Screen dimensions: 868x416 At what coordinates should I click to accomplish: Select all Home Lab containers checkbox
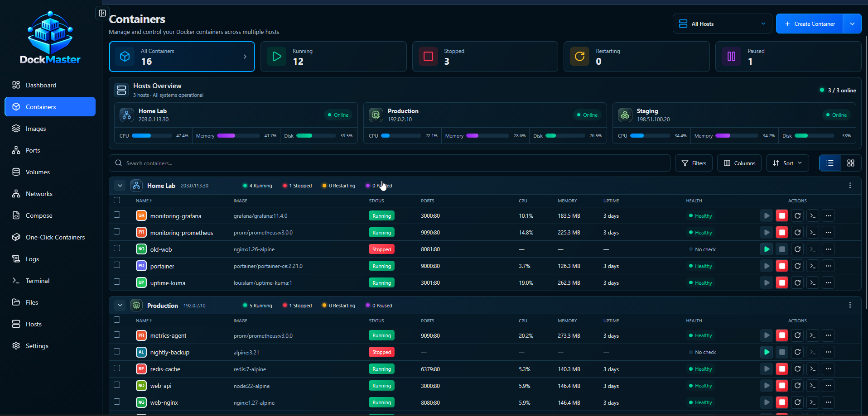pos(117,200)
